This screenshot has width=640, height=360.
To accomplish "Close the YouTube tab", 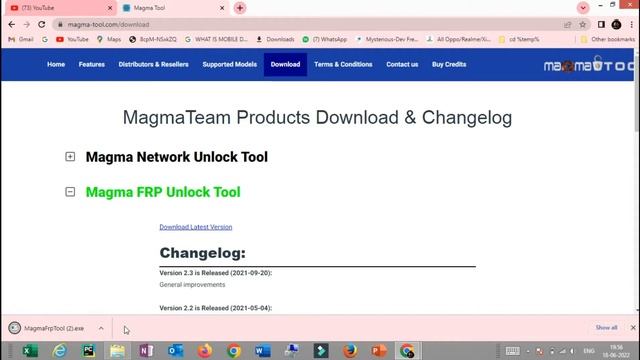I will (x=110, y=8).
